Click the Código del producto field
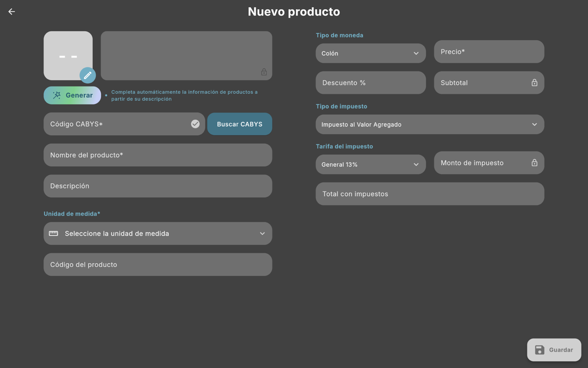588x368 pixels. pos(158,264)
